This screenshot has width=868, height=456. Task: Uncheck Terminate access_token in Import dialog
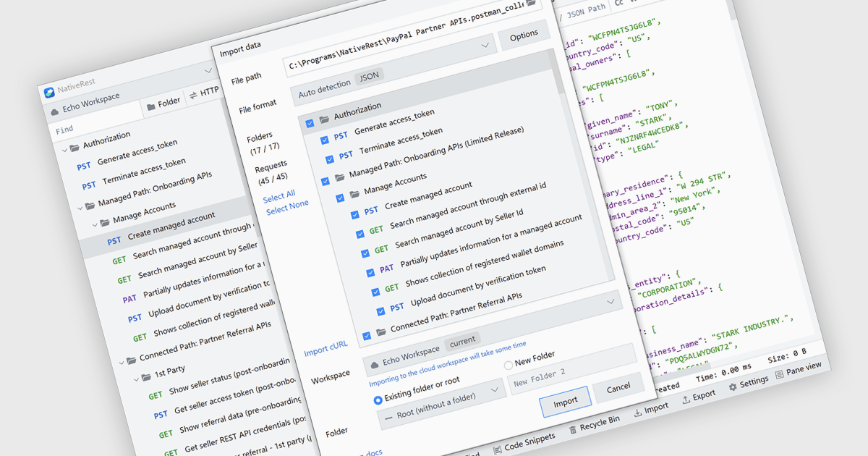click(x=330, y=159)
